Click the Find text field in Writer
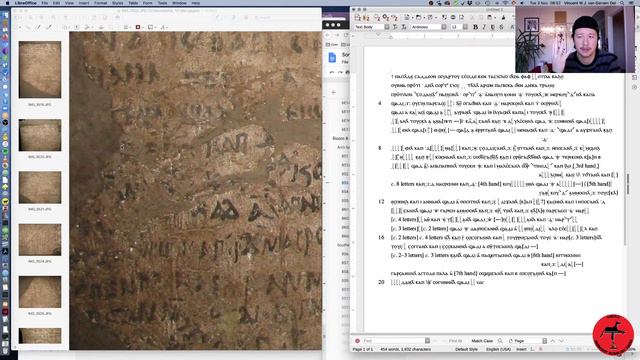 (393, 341)
